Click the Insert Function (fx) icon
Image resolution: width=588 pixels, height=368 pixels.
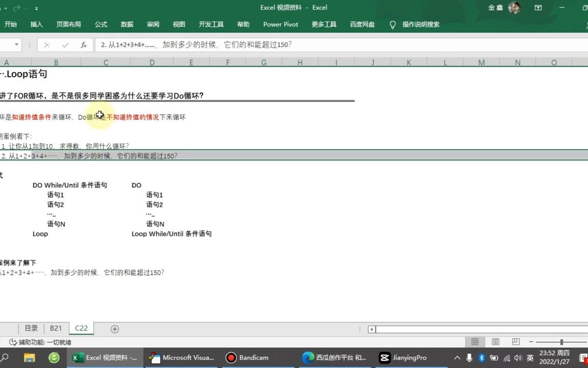(83, 45)
